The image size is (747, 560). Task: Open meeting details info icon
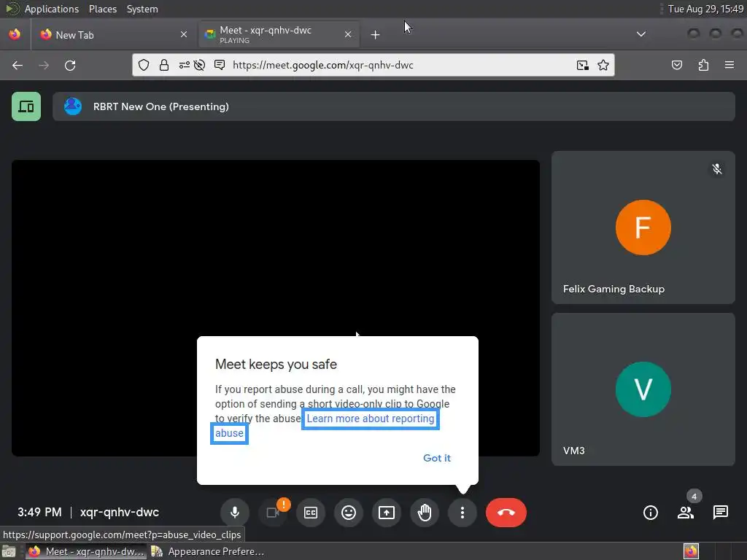(x=650, y=513)
